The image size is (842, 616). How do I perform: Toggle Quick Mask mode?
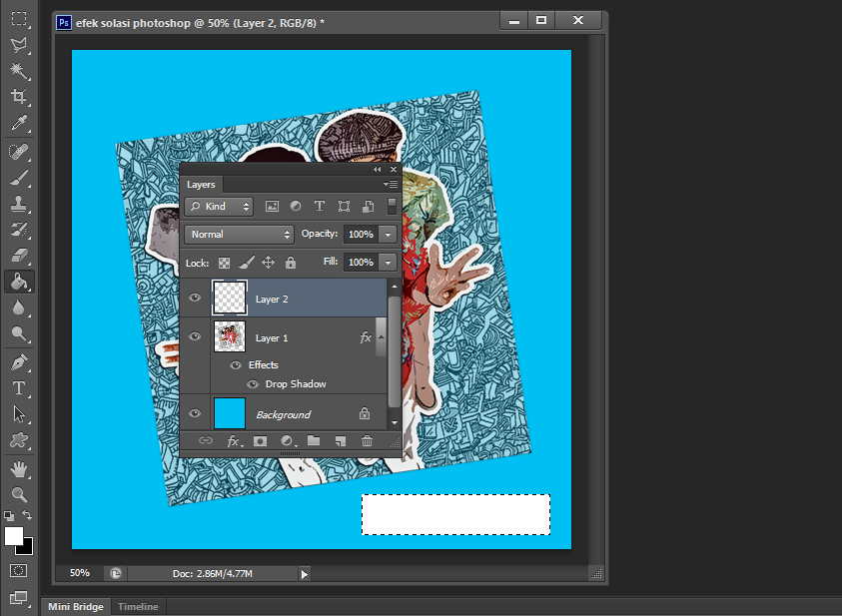tap(18, 570)
